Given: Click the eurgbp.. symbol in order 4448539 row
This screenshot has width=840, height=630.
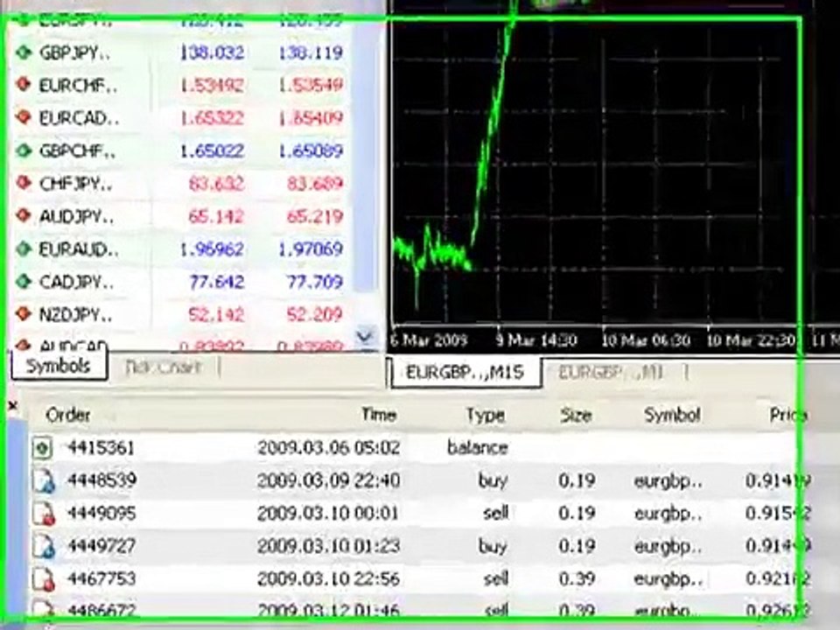Looking at the screenshot, I should [668, 481].
